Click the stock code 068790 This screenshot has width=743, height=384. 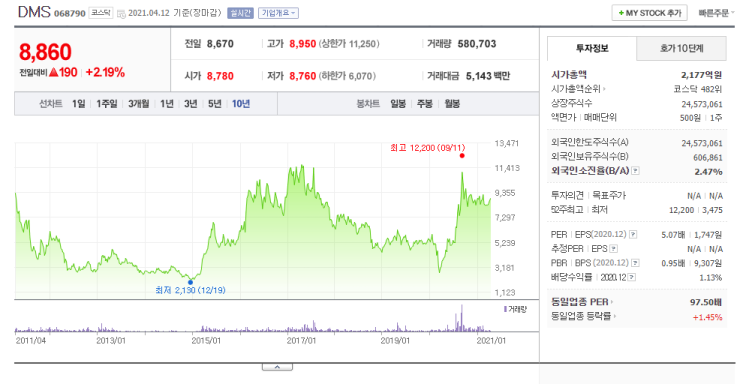point(70,13)
